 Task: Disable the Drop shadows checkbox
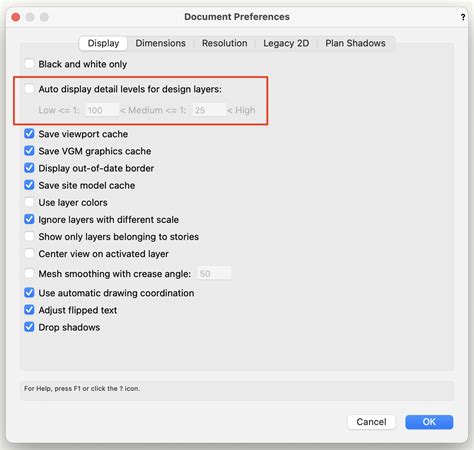[x=29, y=327]
